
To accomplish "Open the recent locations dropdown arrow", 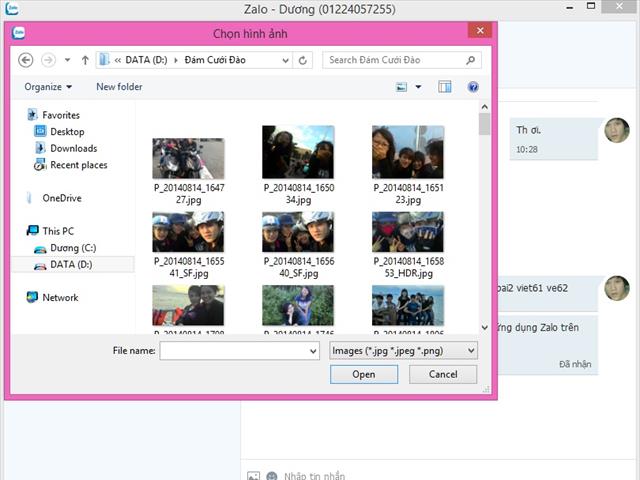I will pos(67,60).
